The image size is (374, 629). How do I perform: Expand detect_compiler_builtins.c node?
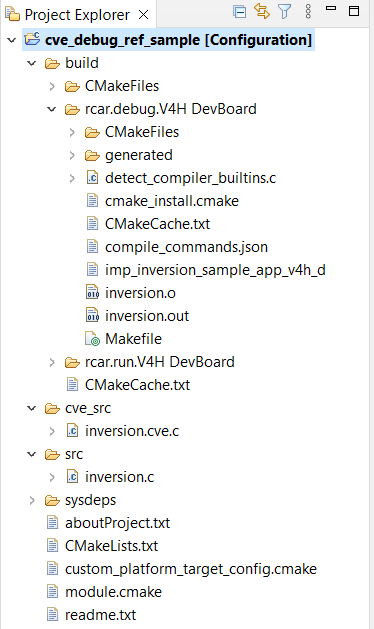click(x=72, y=178)
